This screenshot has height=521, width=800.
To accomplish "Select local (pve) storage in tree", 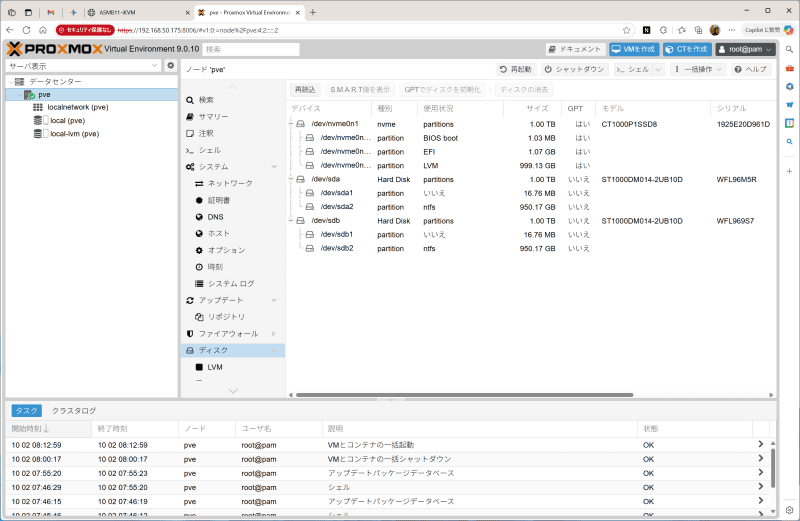I will point(67,120).
